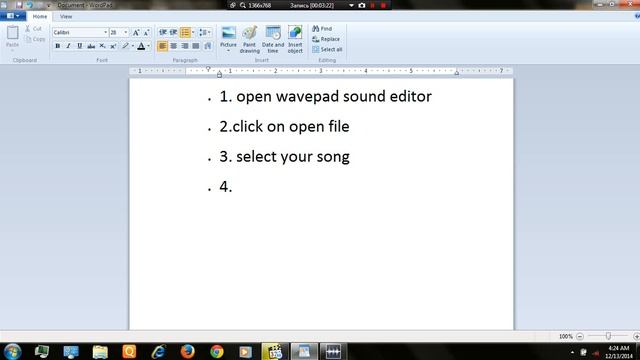Click on text "2.click on open file"
The width and height of the screenshot is (640, 360).
pyautogui.click(x=284, y=127)
